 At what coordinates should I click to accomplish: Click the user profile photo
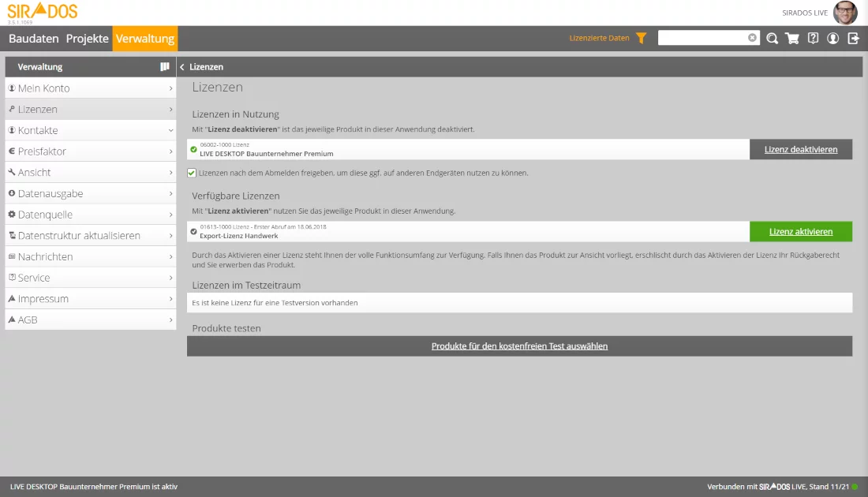(844, 13)
